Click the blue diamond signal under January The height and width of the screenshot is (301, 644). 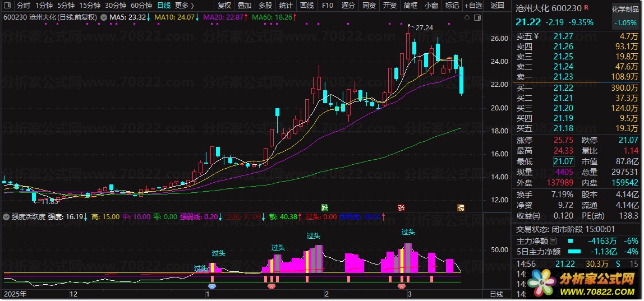(212, 285)
